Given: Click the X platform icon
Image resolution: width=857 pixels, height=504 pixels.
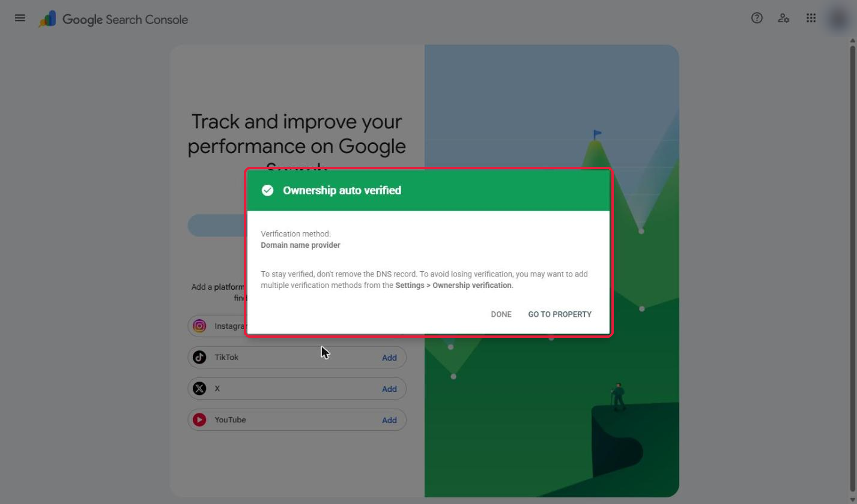Looking at the screenshot, I should click(x=199, y=388).
